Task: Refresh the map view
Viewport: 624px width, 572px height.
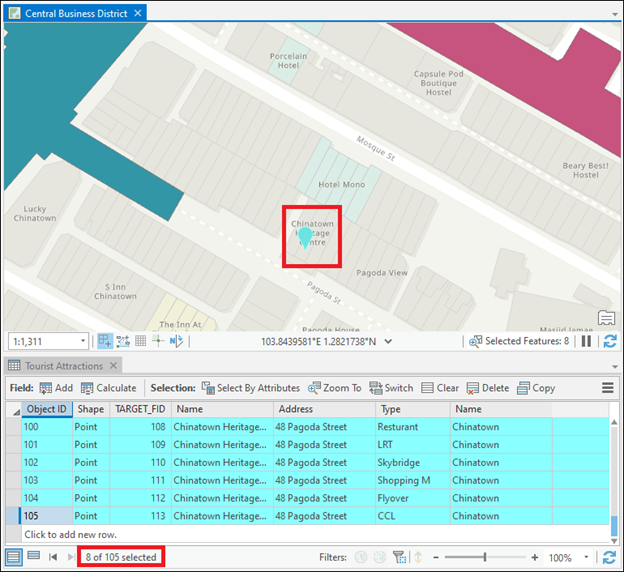Action: [610, 341]
